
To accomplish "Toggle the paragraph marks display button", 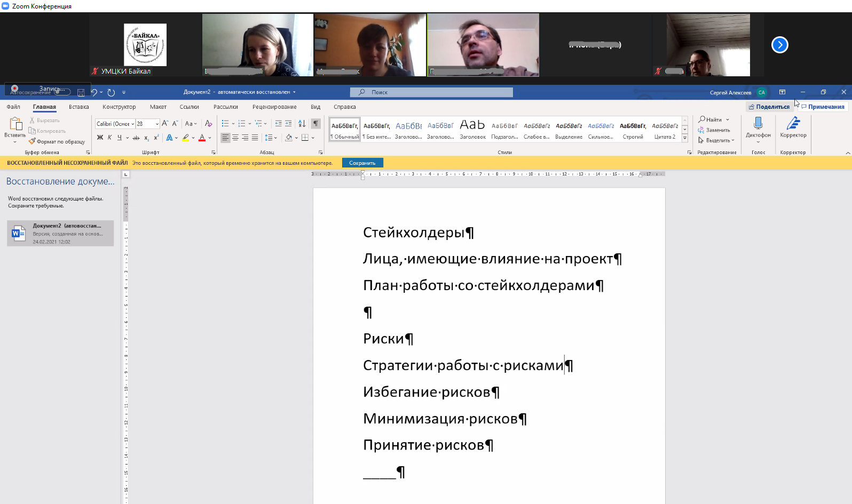I will tap(315, 124).
